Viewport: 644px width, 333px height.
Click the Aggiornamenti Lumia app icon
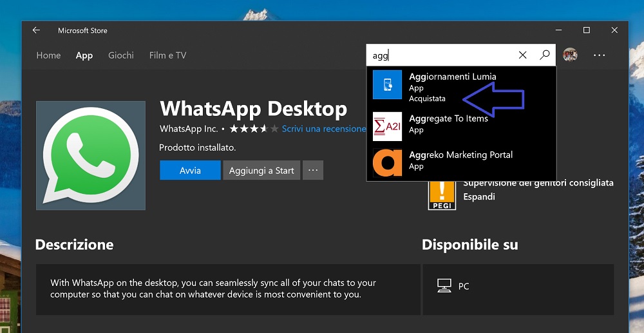click(387, 84)
